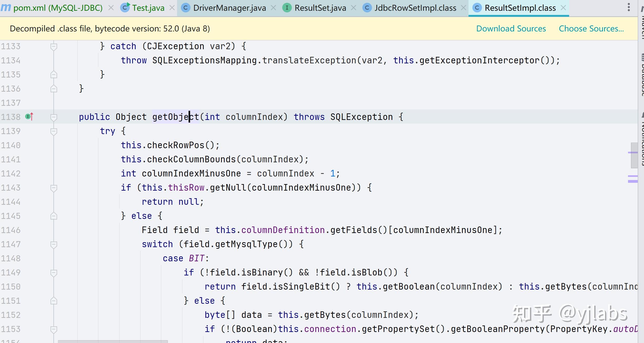Toggle fold end marker at line 1135
The height and width of the screenshot is (343, 644).
[x=54, y=75]
